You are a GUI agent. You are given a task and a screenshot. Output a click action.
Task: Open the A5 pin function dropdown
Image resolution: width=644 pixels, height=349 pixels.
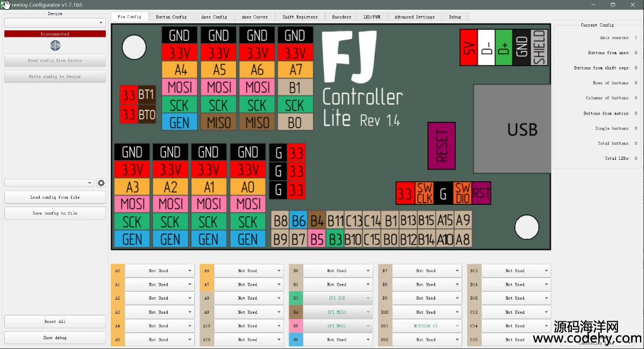coord(159,340)
